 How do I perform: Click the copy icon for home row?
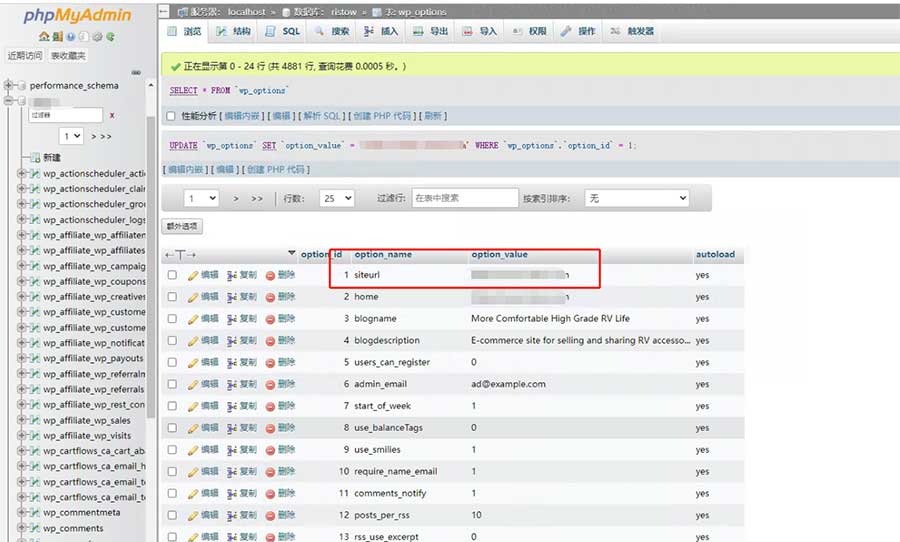(232, 297)
